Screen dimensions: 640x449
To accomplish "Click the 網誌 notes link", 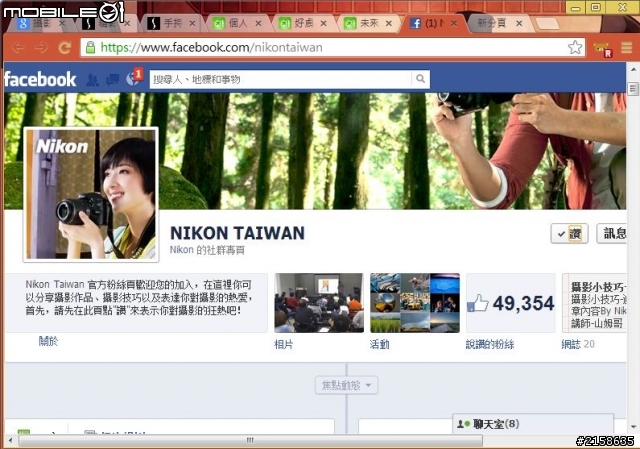I will 571,344.
